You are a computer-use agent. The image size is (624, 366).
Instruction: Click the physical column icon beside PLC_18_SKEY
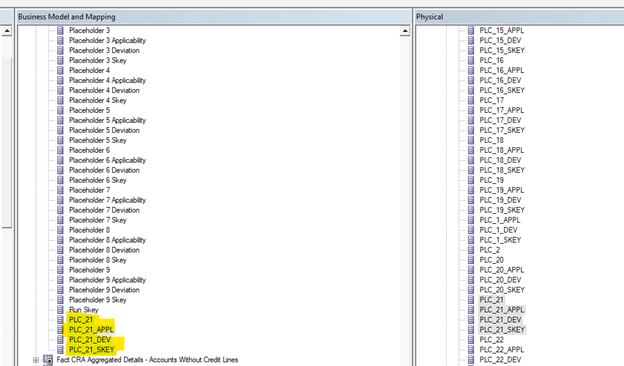[471, 170]
